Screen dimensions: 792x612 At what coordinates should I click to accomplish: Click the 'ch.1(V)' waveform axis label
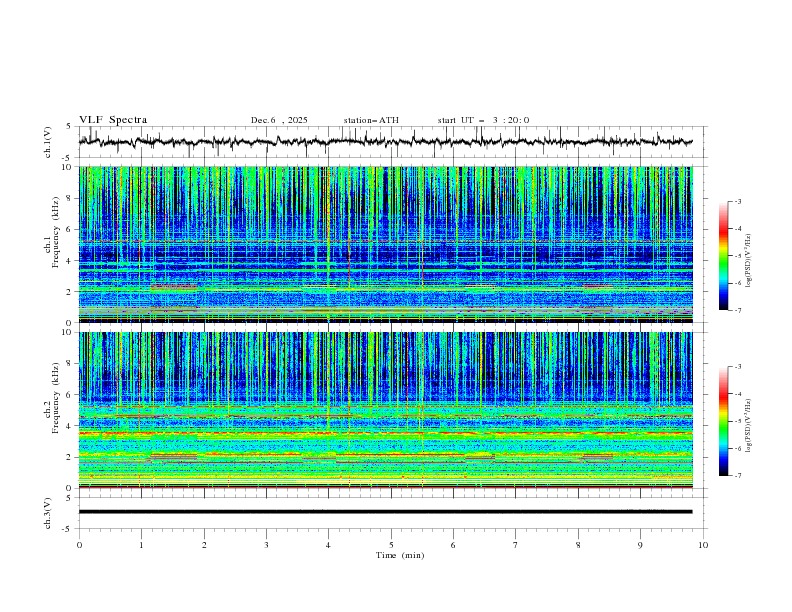(x=48, y=142)
